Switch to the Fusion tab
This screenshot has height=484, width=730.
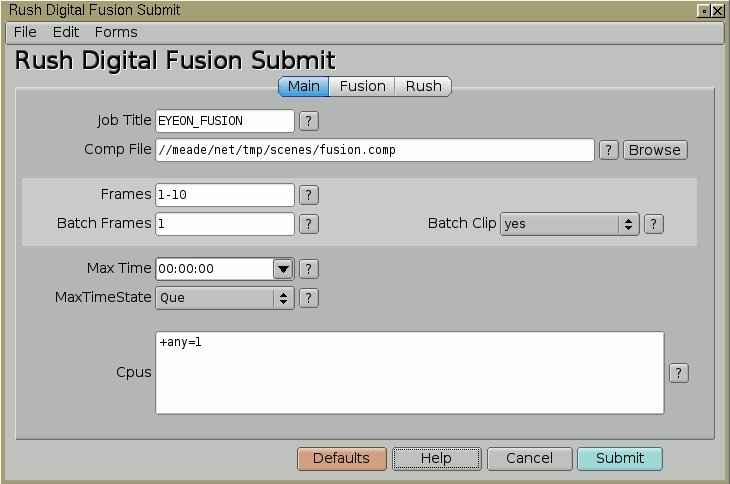click(362, 87)
